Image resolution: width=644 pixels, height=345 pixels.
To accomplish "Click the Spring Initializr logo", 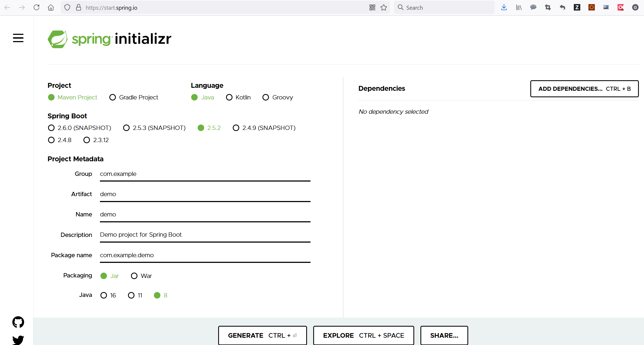I will (x=109, y=39).
